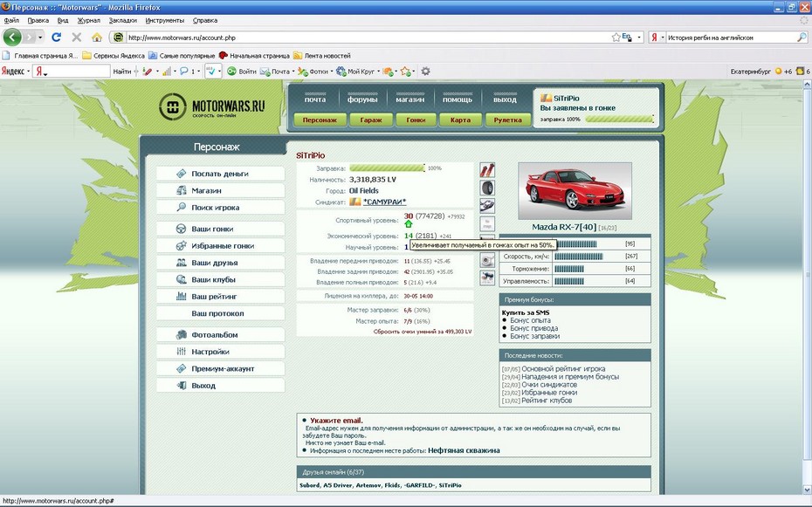The width and height of the screenshot is (812, 507).
Task: Open the Правка menu
Action: (x=38, y=21)
